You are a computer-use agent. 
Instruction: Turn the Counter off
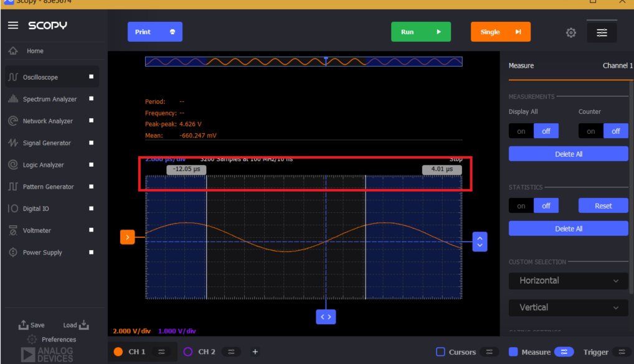coord(616,131)
